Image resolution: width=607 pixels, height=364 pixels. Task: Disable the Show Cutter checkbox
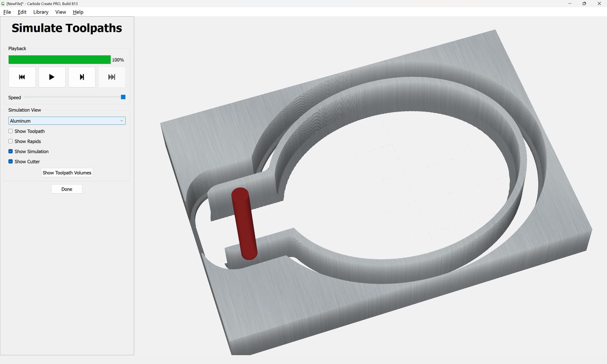point(10,161)
